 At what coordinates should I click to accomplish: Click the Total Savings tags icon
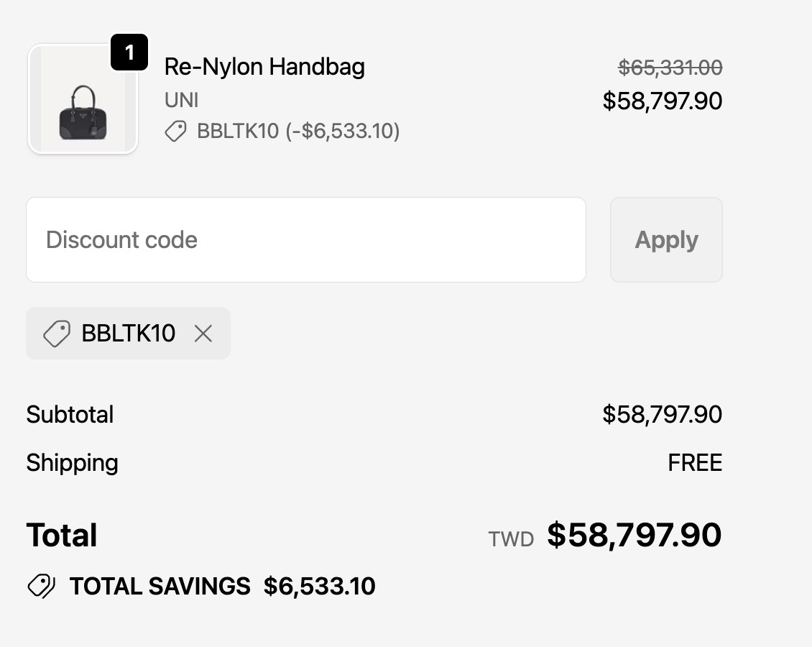click(x=41, y=587)
